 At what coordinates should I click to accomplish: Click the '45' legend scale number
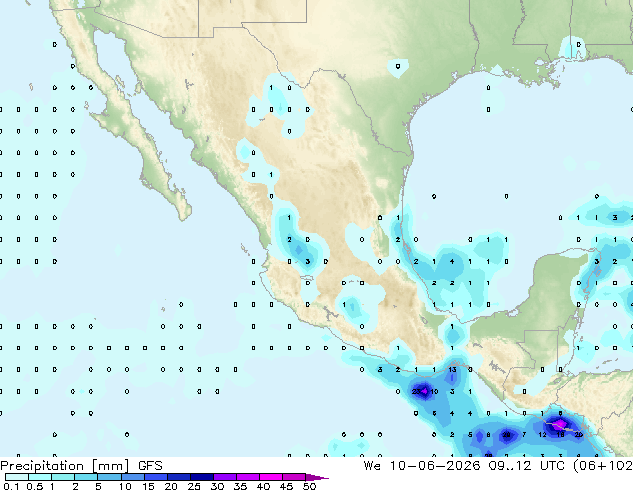point(286,486)
